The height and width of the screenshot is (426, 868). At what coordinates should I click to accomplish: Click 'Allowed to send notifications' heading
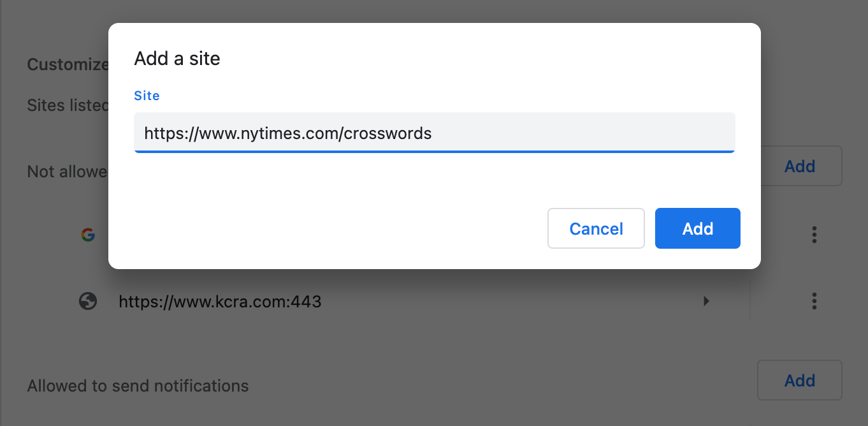[138, 386]
